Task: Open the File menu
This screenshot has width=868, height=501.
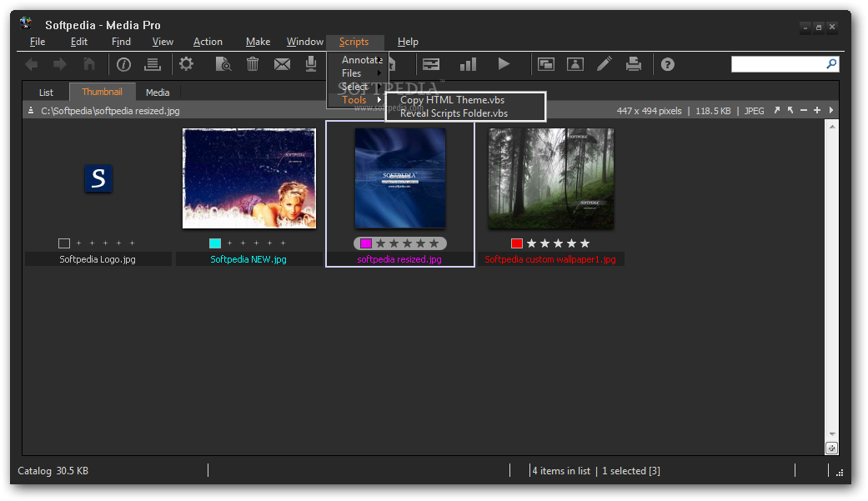Action: tap(38, 42)
